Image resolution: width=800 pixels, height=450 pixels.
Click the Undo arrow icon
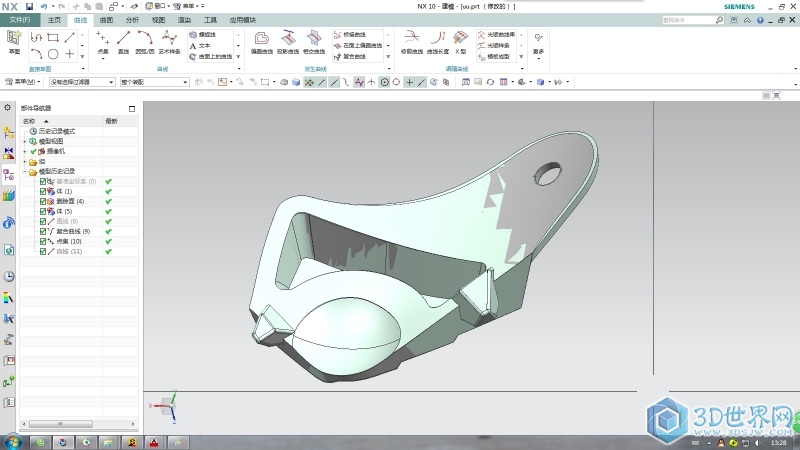pos(44,6)
